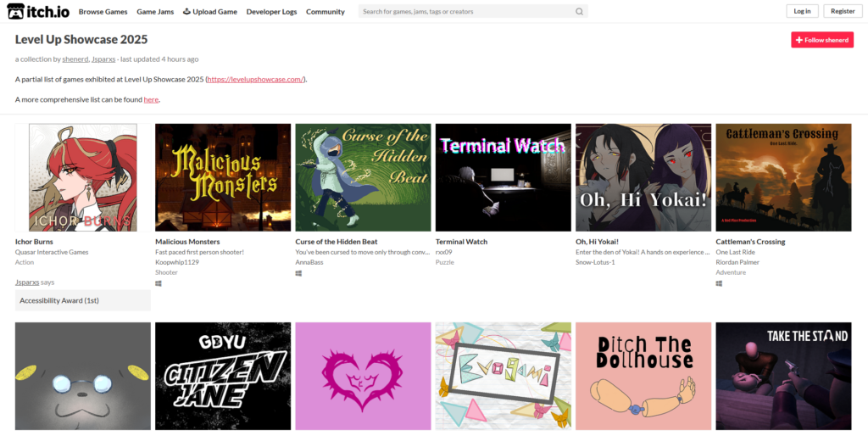
Task: Click the Oh, Hi Yokai! title link
Action: tap(598, 242)
